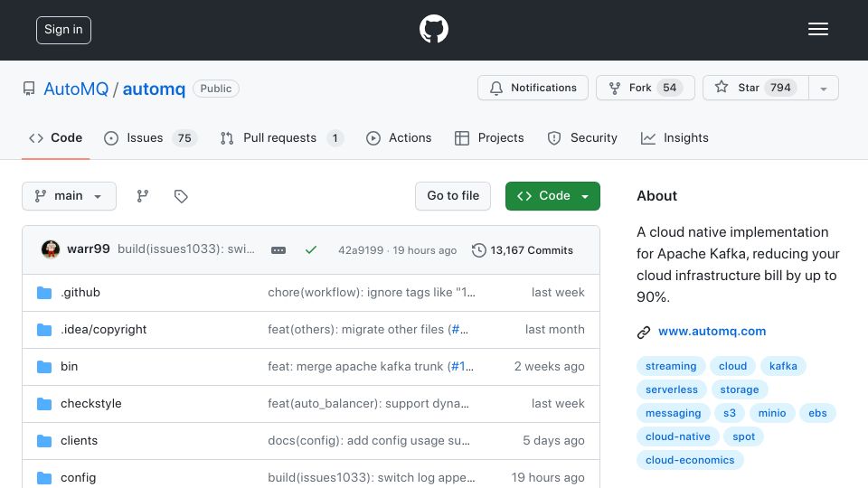Fork the repository with Fork button
The image size is (868, 488).
645,88
